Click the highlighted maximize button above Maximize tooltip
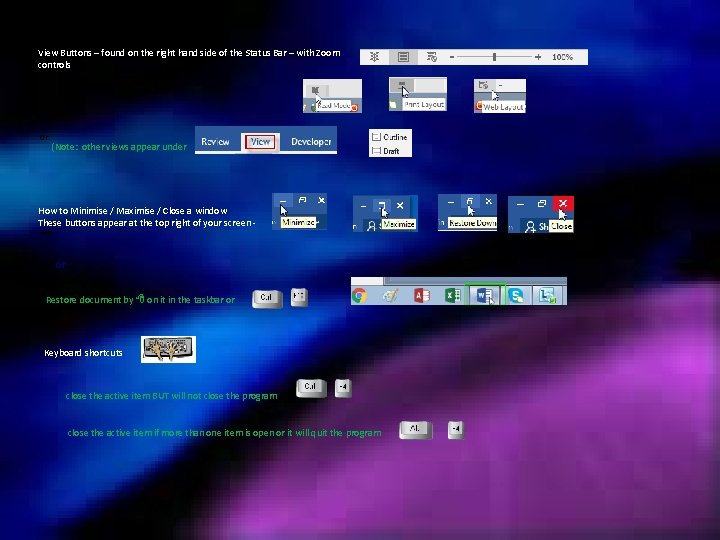The width and height of the screenshot is (720, 540). [x=382, y=206]
